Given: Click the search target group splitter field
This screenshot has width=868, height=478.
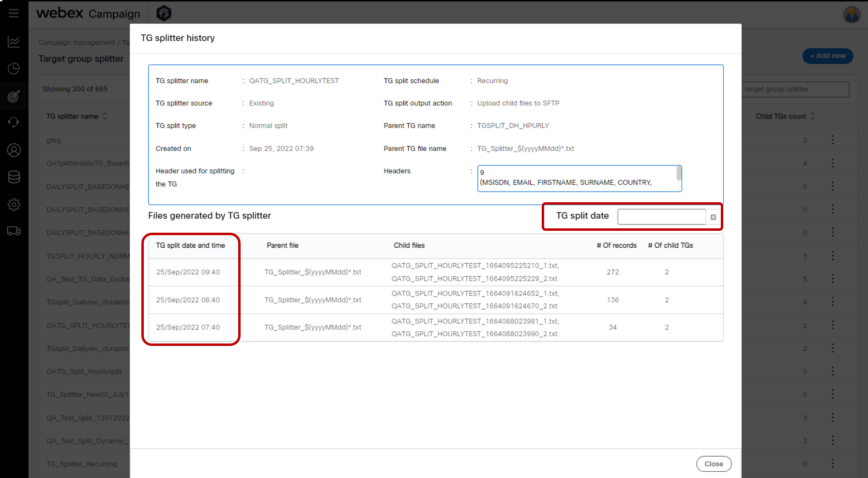Looking at the screenshot, I should click(795, 89).
